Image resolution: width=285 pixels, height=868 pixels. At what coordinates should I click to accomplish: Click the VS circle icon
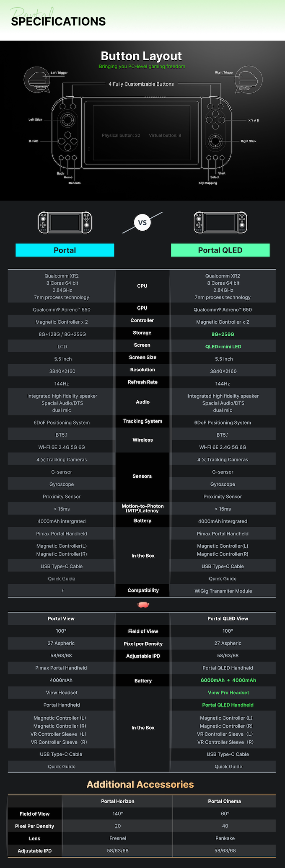pos(142,223)
